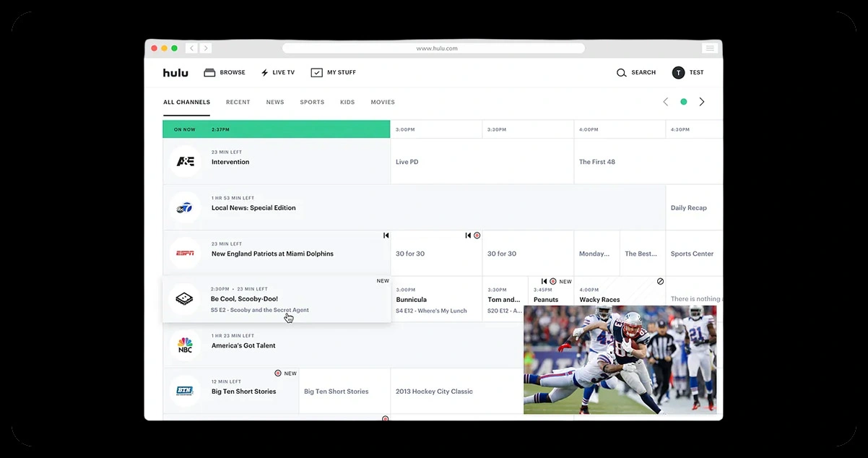Click start-over icon on Patriots at Dolphins

386,236
